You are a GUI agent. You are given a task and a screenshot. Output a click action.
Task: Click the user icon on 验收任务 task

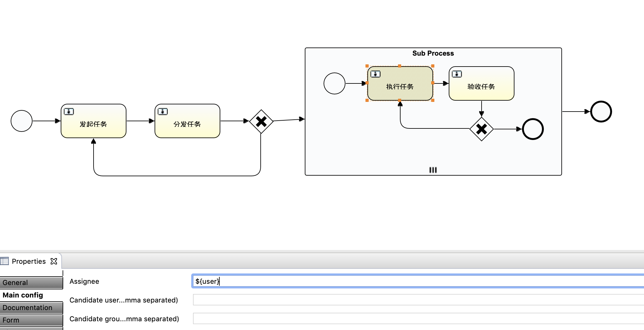[457, 74]
